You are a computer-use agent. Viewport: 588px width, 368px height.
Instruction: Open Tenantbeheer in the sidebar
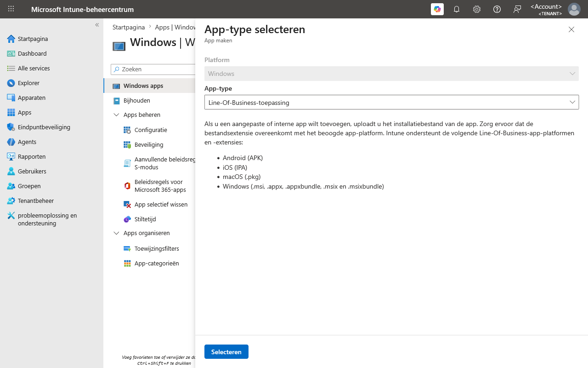[36, 201]
